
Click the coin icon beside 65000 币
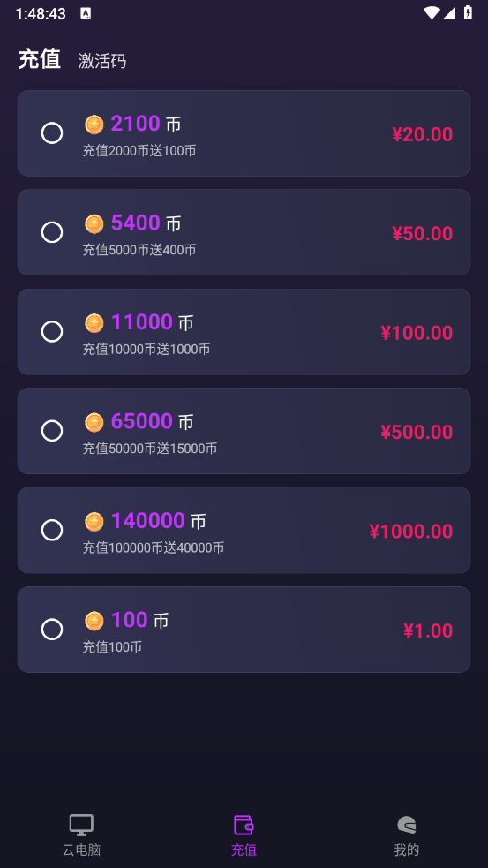tap(94, 422)
